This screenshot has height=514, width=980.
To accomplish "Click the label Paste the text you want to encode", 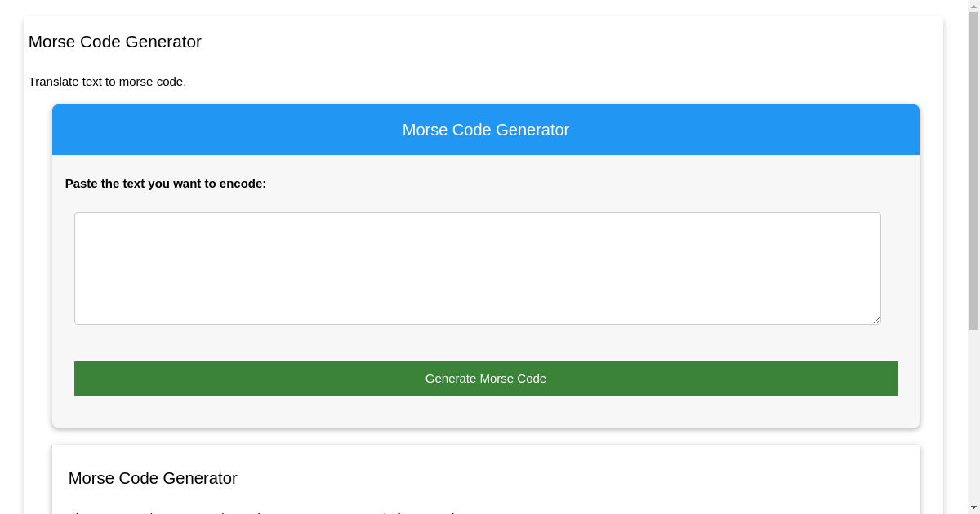I will tap(166, 184).
